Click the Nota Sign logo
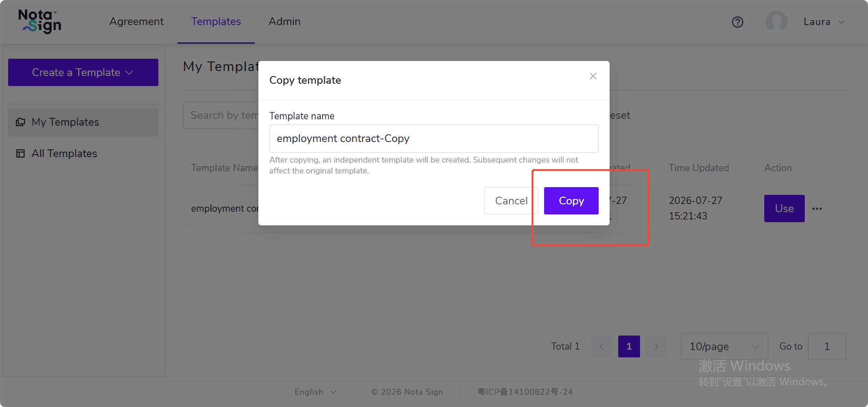868x407 pixels. click(40, 21)
